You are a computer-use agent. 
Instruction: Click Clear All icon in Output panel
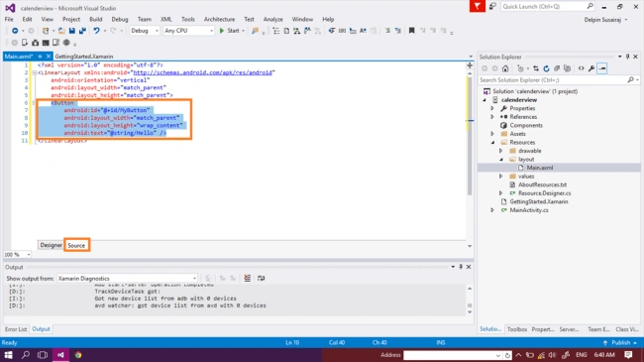[248, 279]
